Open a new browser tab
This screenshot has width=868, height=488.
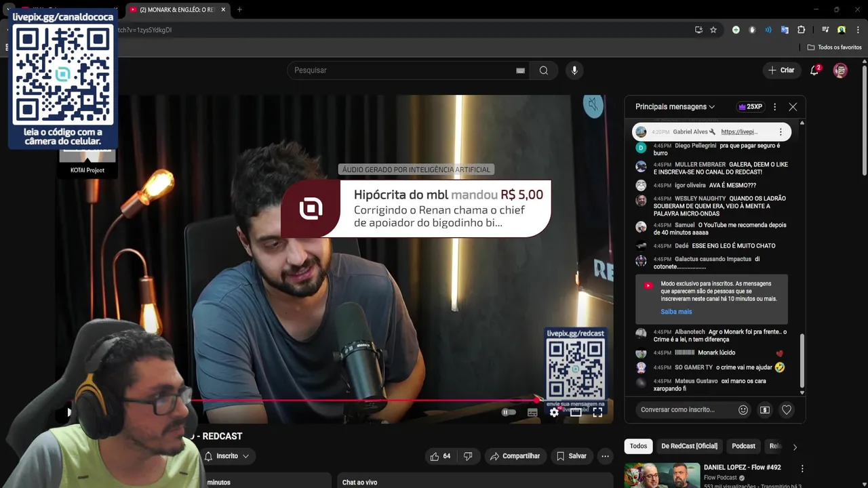(x=239, y=9)
